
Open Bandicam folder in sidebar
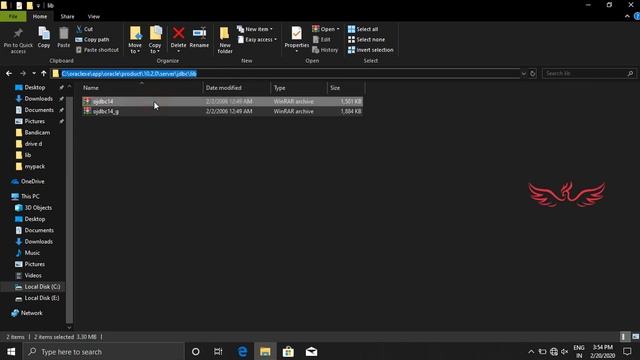tap(37, 133)
